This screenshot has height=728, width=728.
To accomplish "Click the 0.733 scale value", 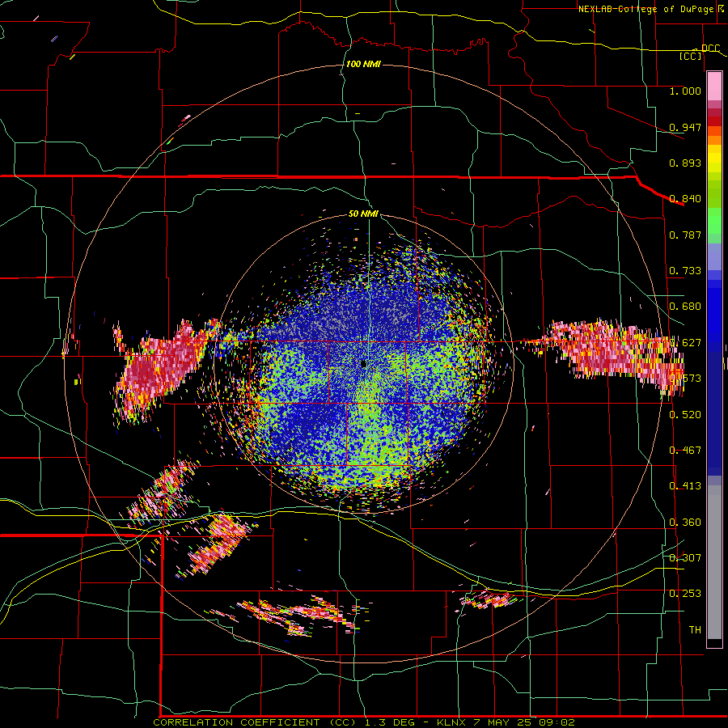I will point(685,271).
